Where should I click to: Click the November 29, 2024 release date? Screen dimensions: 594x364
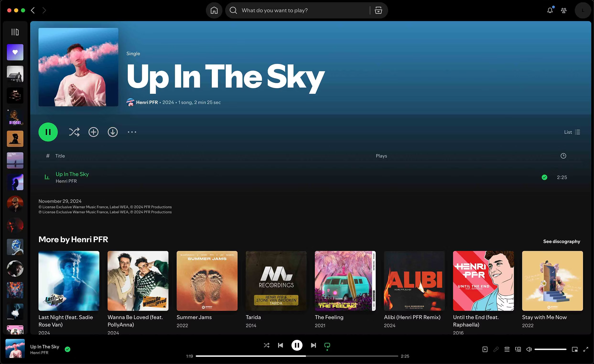[60, 201]
